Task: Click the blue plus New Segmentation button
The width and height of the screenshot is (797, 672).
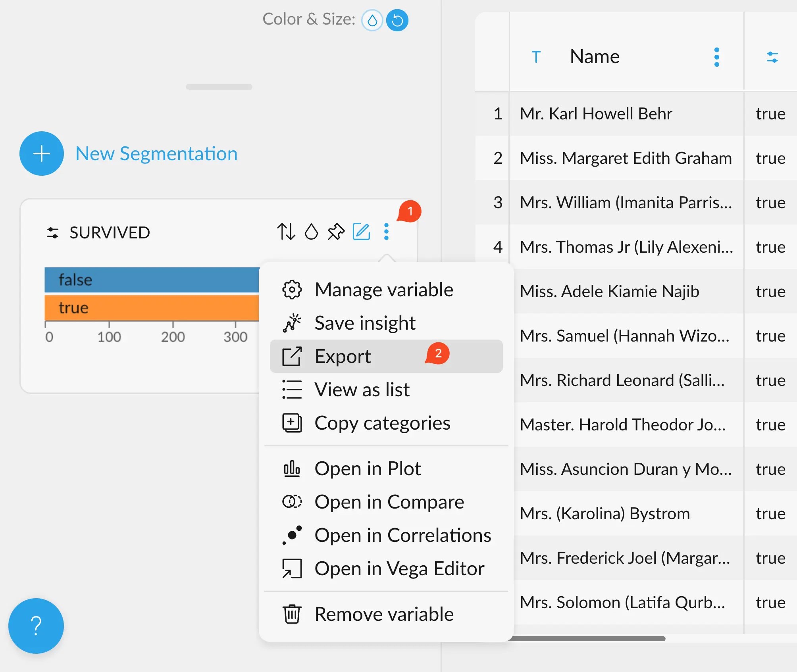Action: (x=42, y=154)
